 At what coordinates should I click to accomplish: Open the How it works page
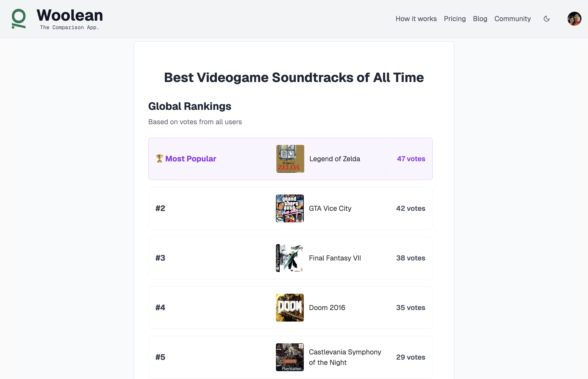pyautogui.click(x=416, y=19)
